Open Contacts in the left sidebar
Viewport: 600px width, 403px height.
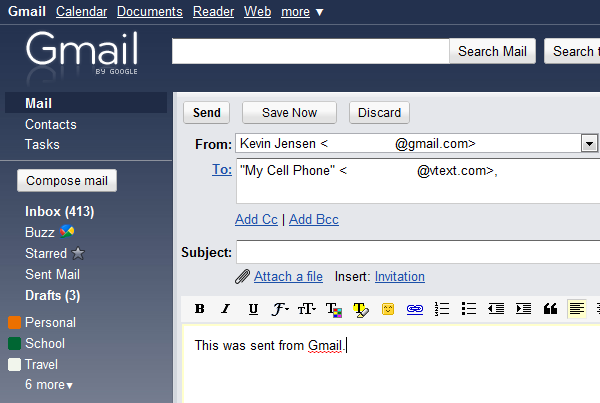[51, 124]
